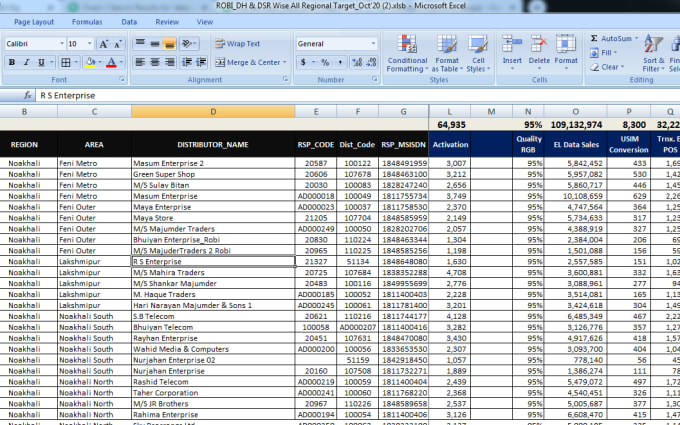Select column O header
The height and width of the screenshot is (425, 680).
575,112
